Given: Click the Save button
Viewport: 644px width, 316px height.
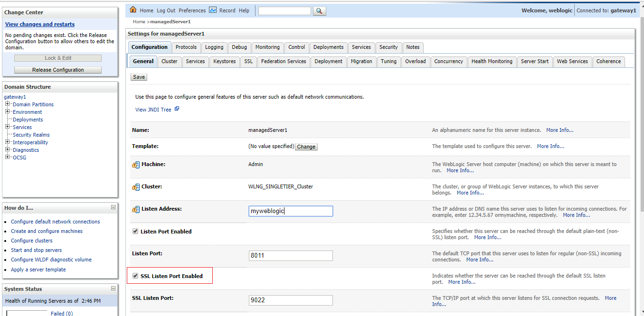Looking at the screenshot, I should (x=139, y=77).
